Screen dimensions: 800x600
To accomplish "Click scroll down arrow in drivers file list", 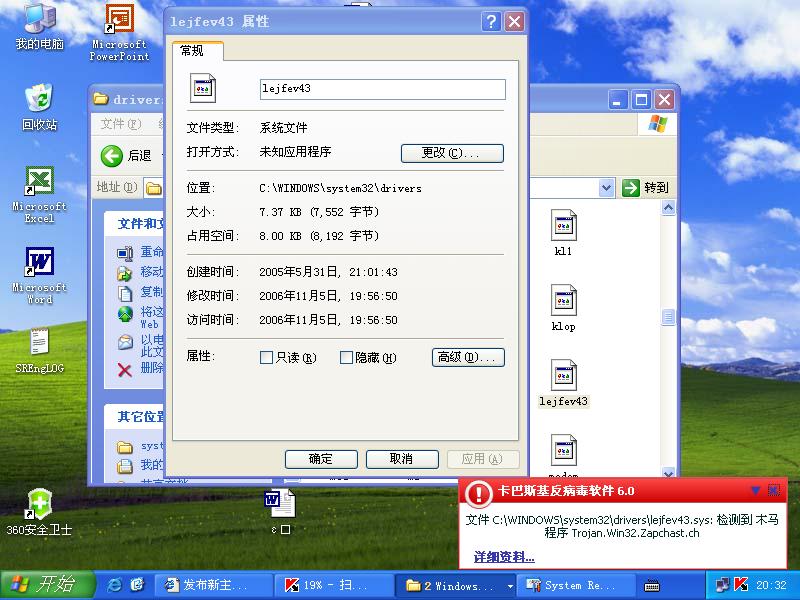I will [668, 472].
